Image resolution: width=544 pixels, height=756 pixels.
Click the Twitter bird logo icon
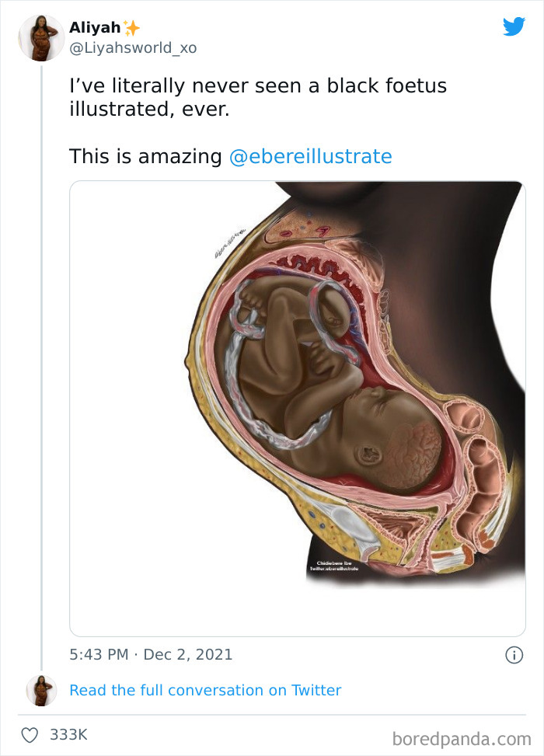[x=514, y=26]
